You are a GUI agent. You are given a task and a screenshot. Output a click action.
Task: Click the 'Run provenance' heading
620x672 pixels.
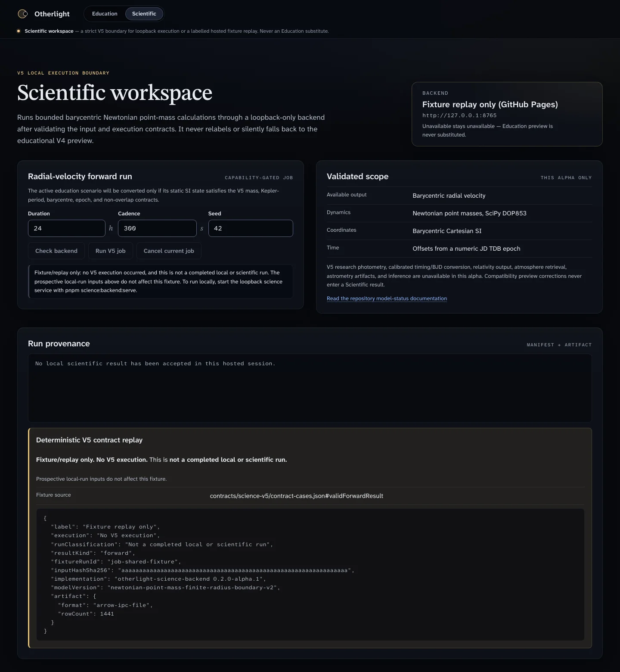tap(59, 344)
